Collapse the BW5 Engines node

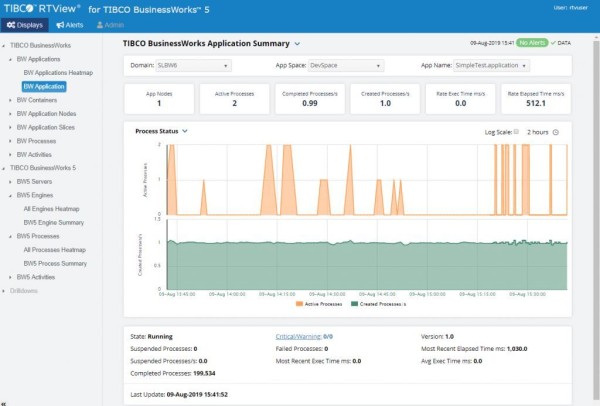10,196
